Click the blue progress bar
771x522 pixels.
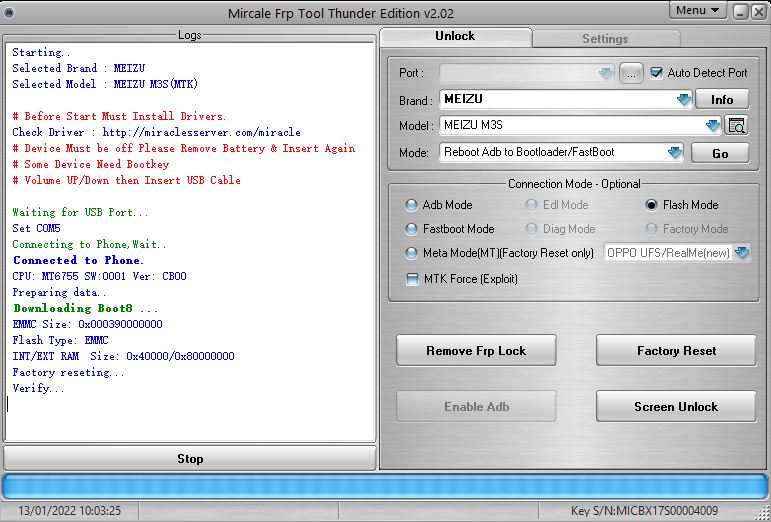coord(385,487)
